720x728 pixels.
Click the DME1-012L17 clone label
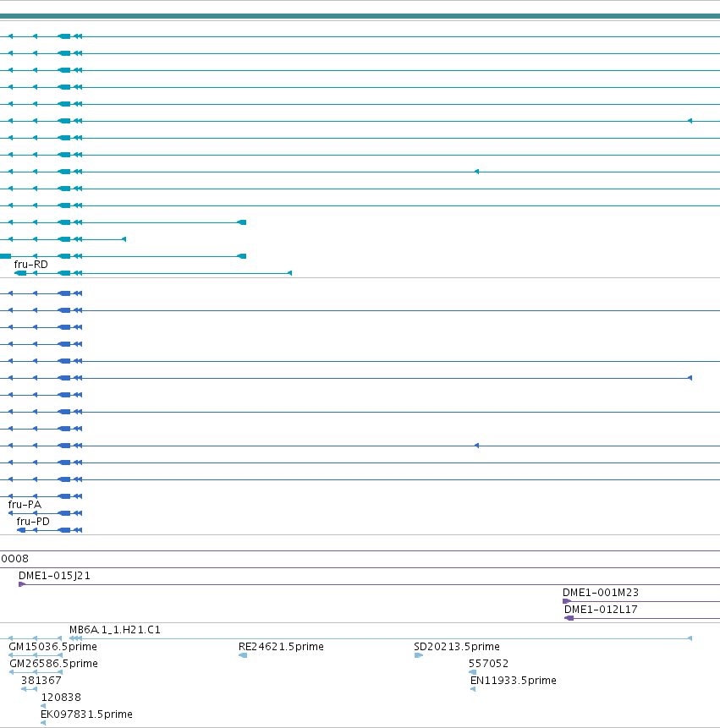coord(601,610)
